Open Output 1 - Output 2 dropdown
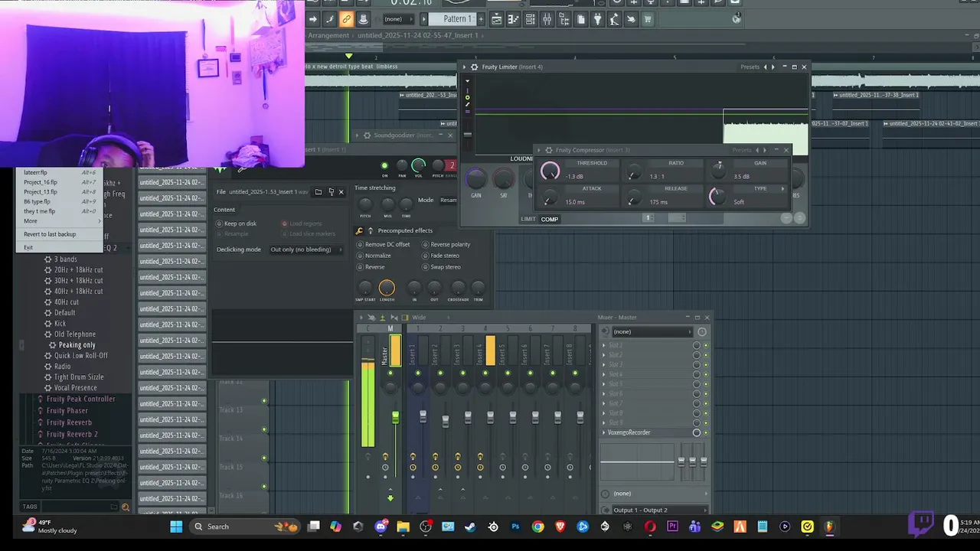 pyautogui.click(x=659, y=510)
